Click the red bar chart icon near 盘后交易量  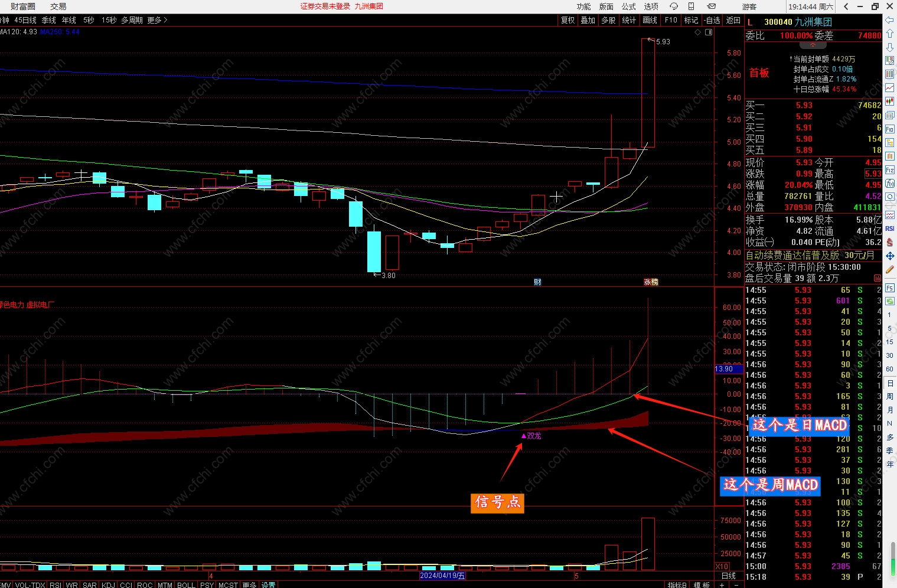pyautogui.click(x=877, y=278)
